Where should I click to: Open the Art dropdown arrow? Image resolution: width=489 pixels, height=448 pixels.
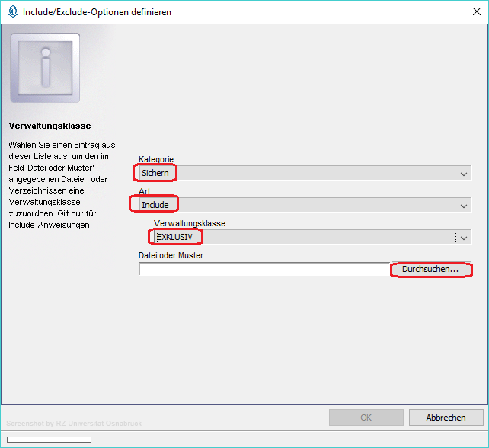tap(464, 206)
